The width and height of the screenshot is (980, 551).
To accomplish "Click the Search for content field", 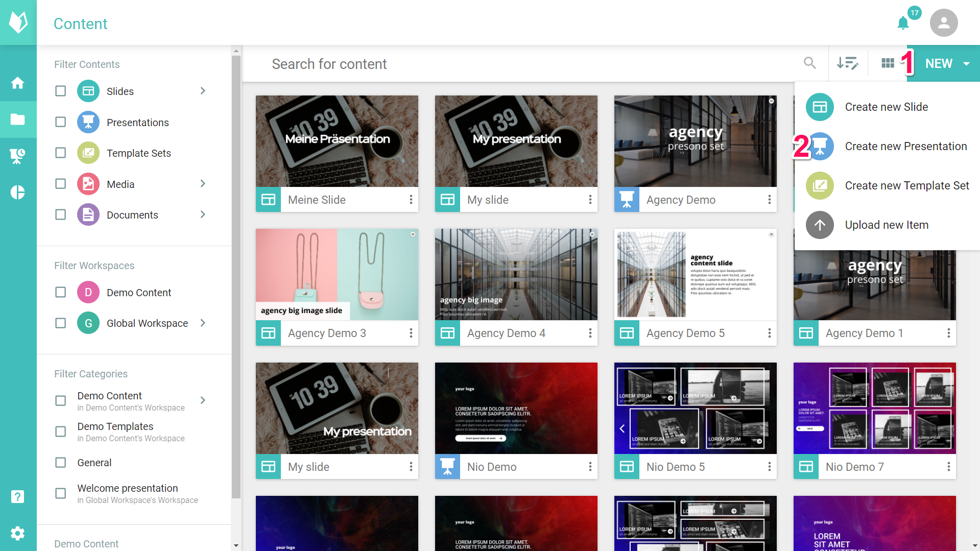I will (531, 64).
